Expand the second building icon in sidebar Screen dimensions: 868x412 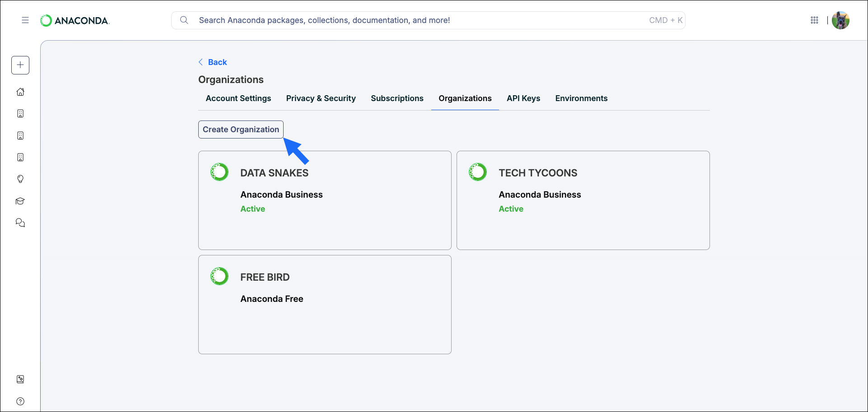tap(20, 135)
